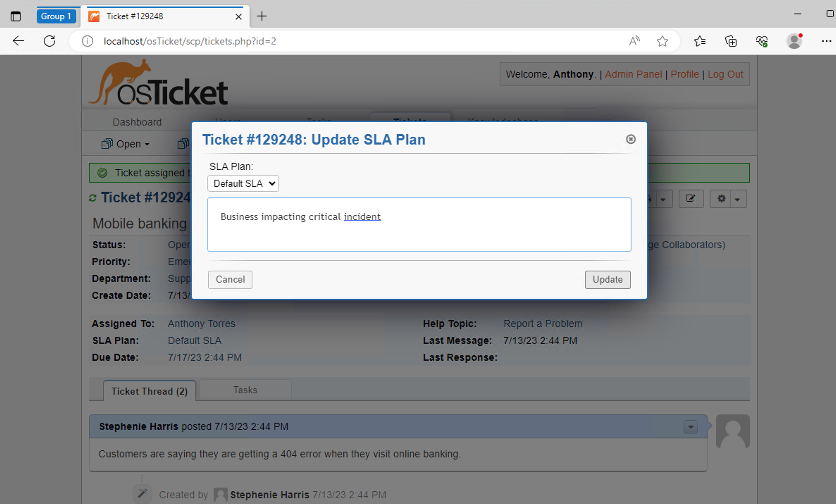Click the browser profile avatar
The width and height of the screenshot is (836, 504).
[794, 41]
